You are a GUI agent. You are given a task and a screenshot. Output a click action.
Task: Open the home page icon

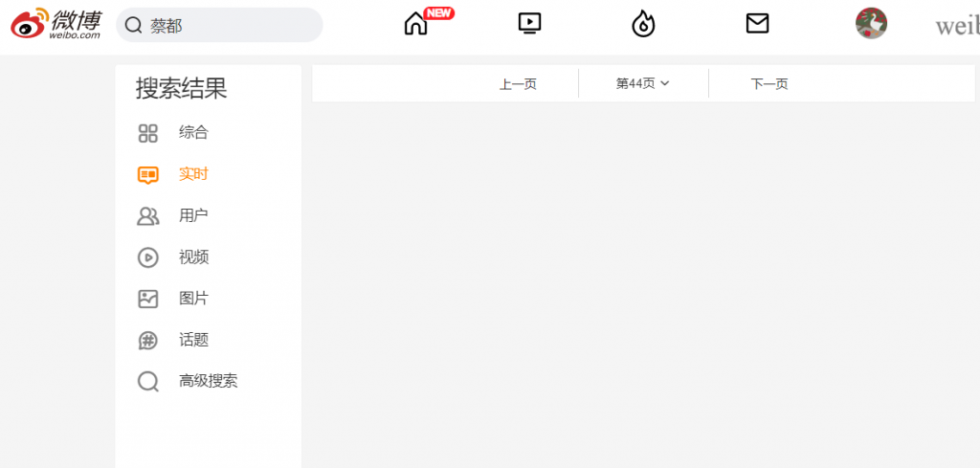[x=415, y=24]
